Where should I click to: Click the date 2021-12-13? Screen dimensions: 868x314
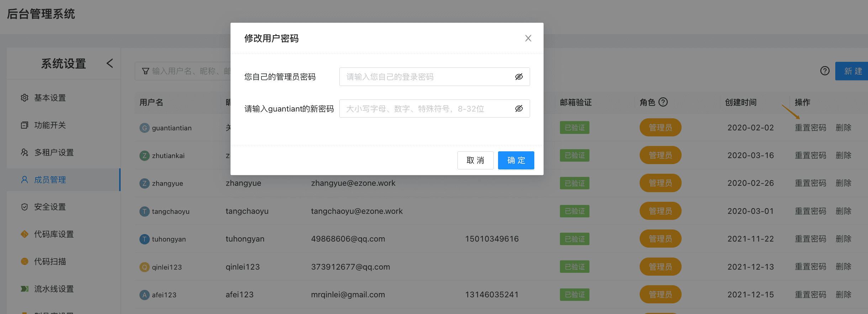coord(751,266)
